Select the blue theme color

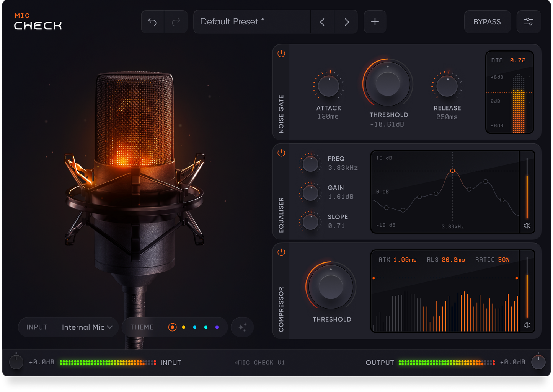click(x=195, y=327)
